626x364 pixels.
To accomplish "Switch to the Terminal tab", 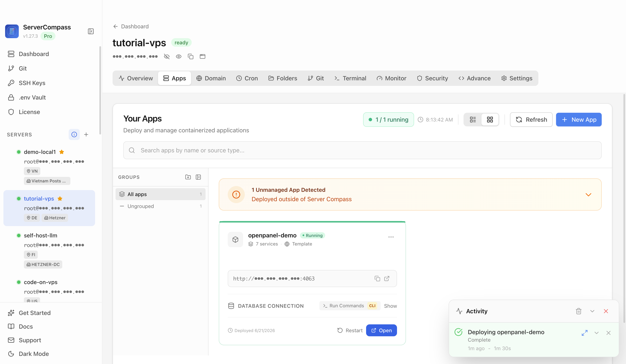I will pos(350,78).
